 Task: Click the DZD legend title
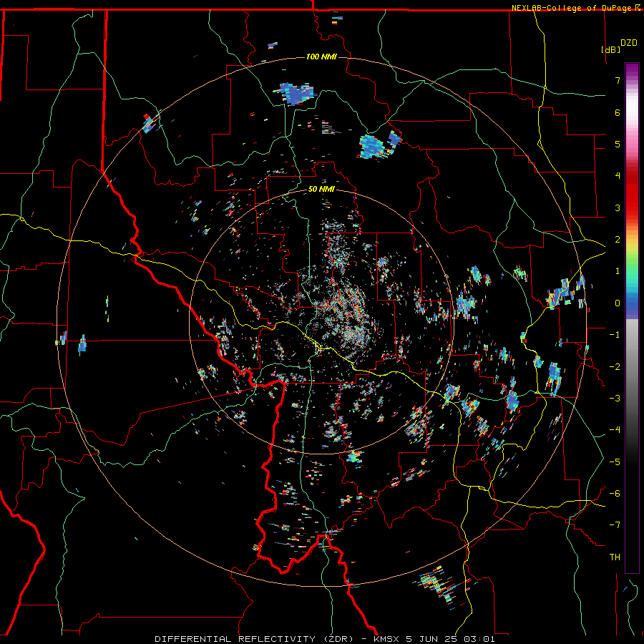pos(629,43)
